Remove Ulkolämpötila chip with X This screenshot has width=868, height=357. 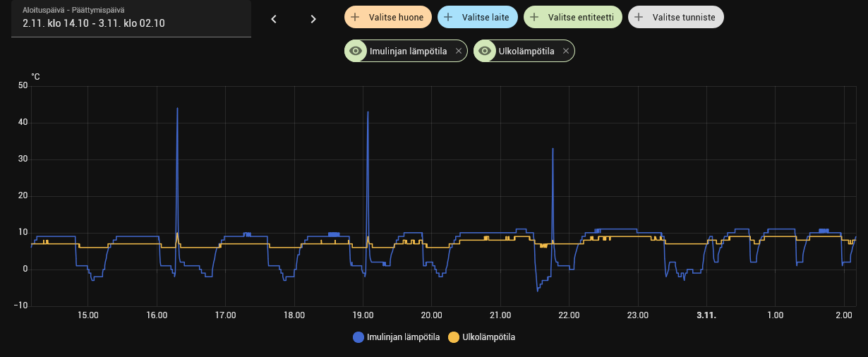point(565,51)
